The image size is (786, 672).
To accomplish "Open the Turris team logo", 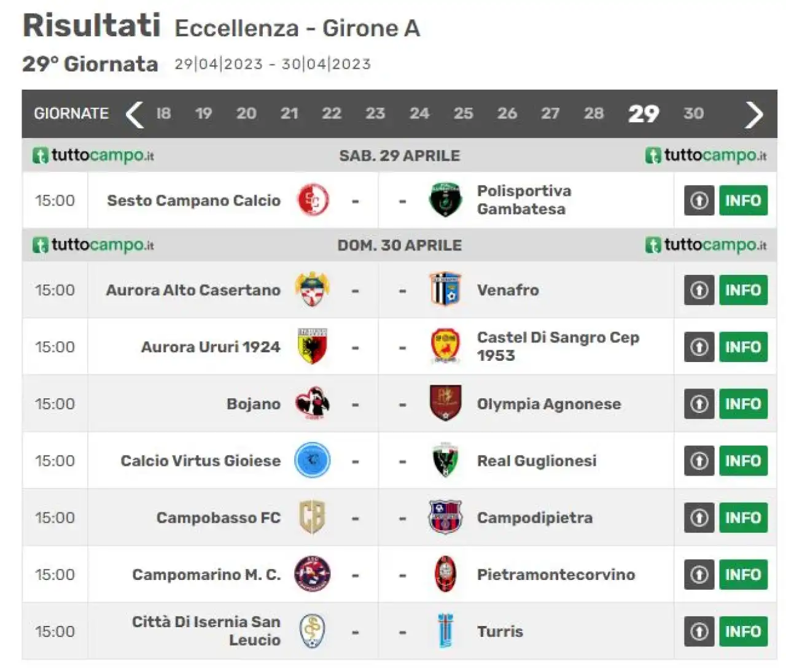I will tap(445, 631).
